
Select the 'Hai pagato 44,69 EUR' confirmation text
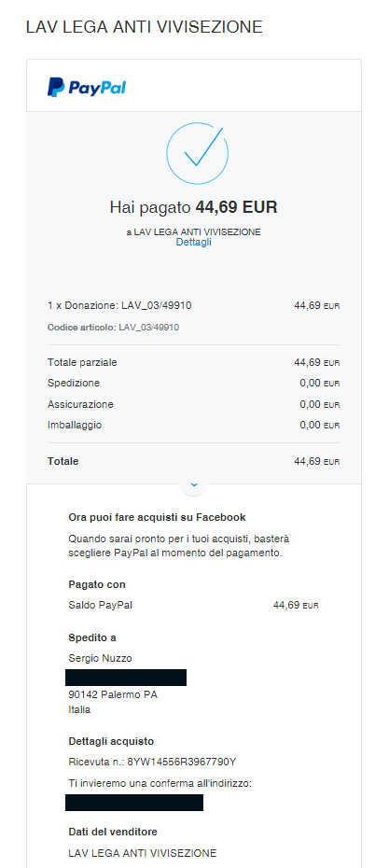[x=194, y=207]
